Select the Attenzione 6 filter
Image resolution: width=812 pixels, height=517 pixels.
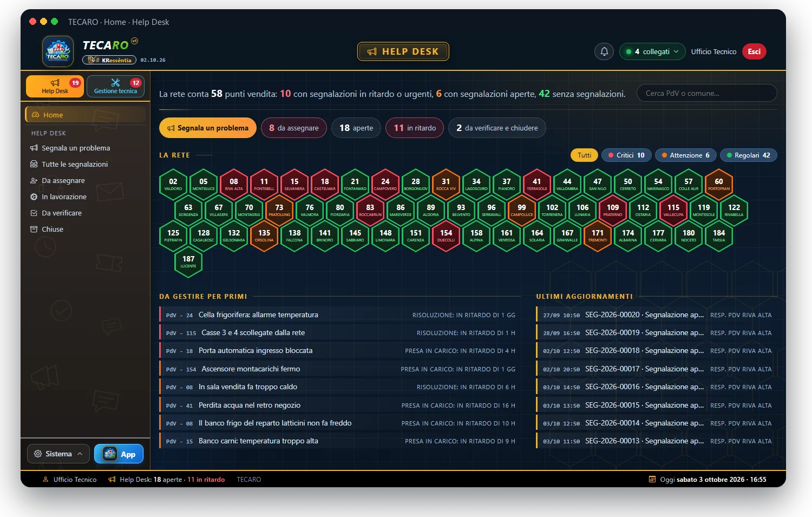[x=686, y=155]
